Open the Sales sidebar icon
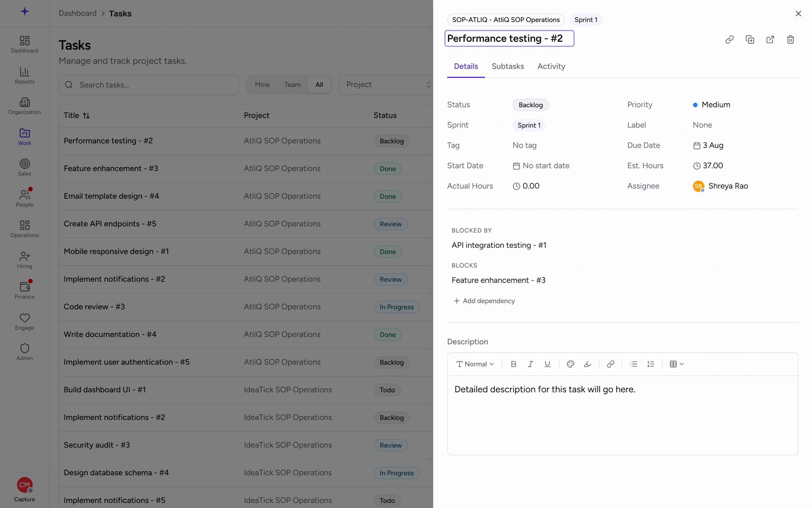812x508 pixels. (25, 168)
